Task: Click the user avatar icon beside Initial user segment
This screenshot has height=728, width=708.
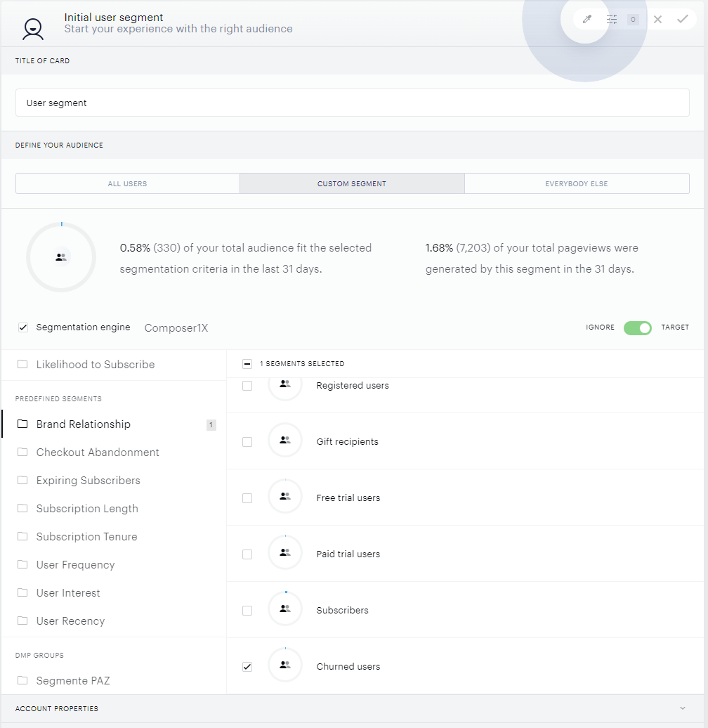Action: click(33, 29)
